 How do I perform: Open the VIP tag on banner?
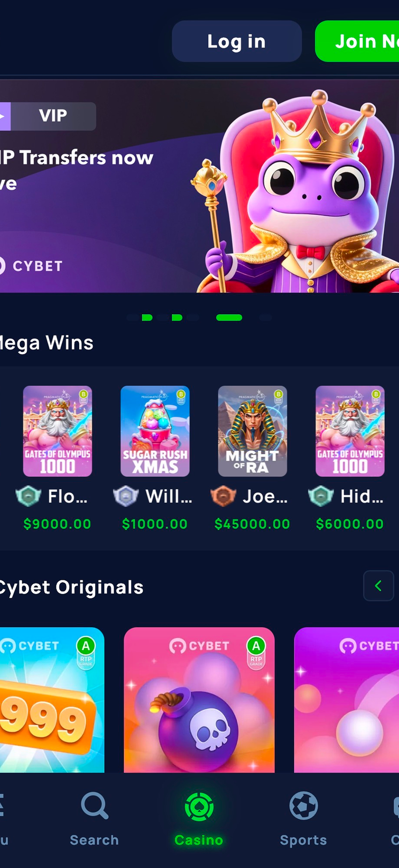pos(48,116)
